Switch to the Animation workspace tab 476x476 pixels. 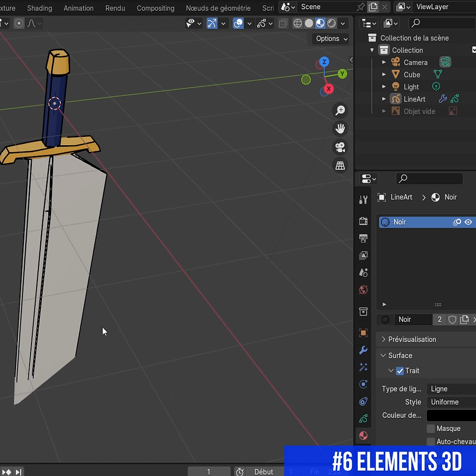(79, 8)
